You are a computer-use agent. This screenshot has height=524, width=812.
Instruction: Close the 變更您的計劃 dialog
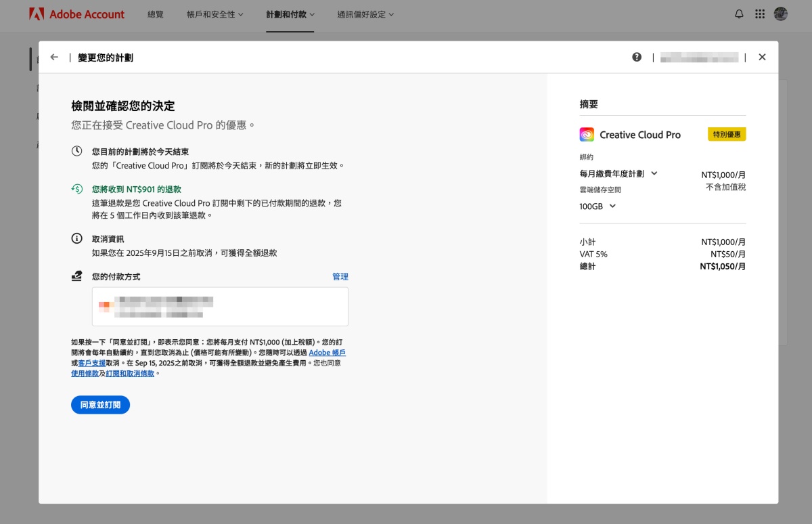[762, 58]
